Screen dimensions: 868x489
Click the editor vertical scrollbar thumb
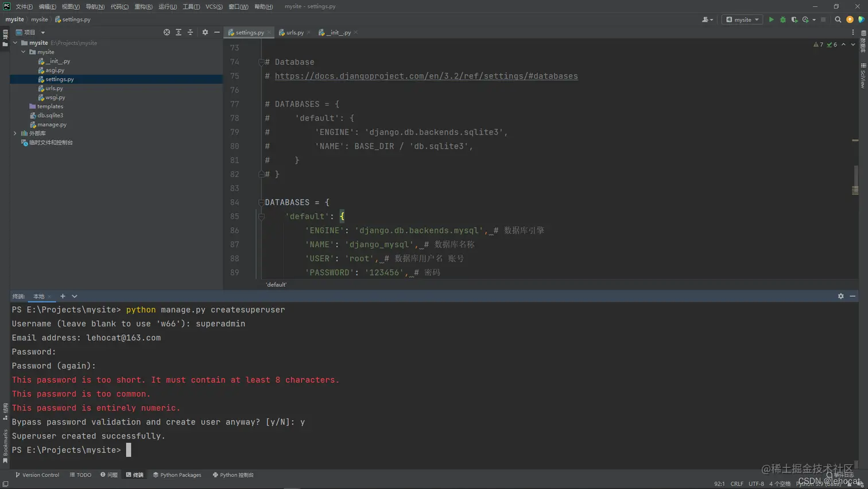(x=855, y=180)
